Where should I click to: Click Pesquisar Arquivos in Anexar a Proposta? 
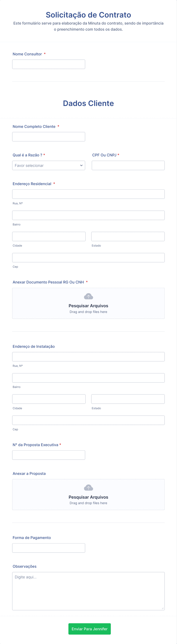(x=88, y=497)
